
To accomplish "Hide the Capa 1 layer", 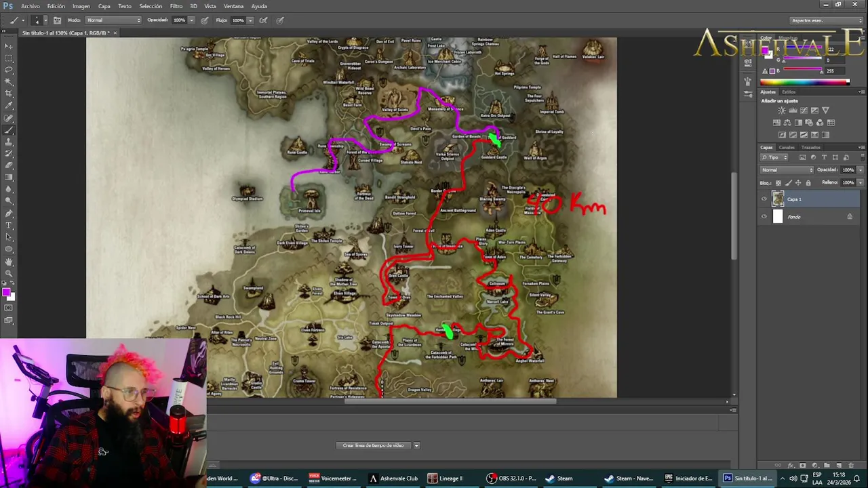I will tap(764, 199).
